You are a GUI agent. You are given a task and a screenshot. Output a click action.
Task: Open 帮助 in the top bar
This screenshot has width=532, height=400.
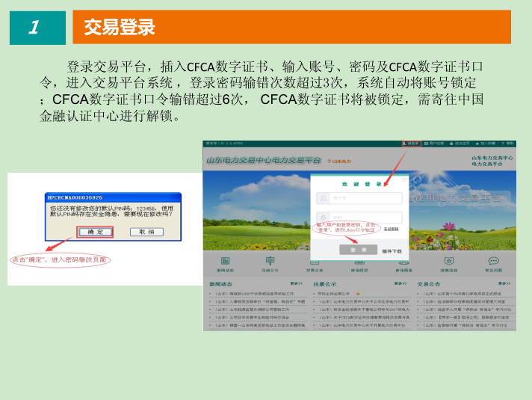pyautogui.click(x=509, y=143)
